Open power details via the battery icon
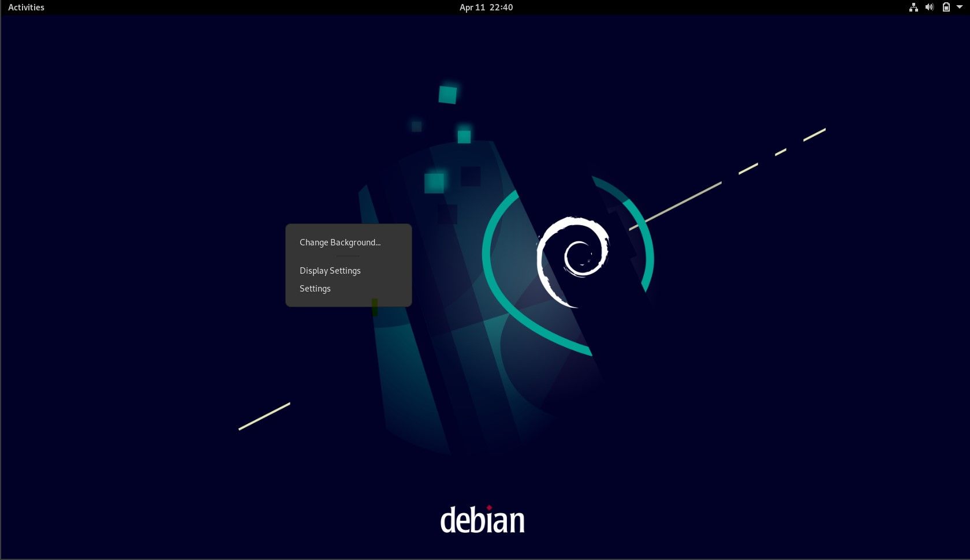The image size is (970, 560). coord(945,8)
